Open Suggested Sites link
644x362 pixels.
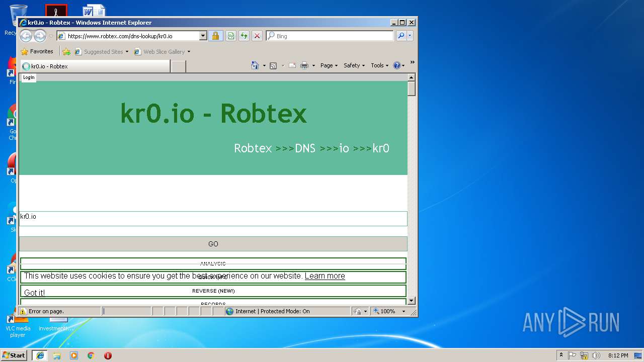click(x=101, y=51)
